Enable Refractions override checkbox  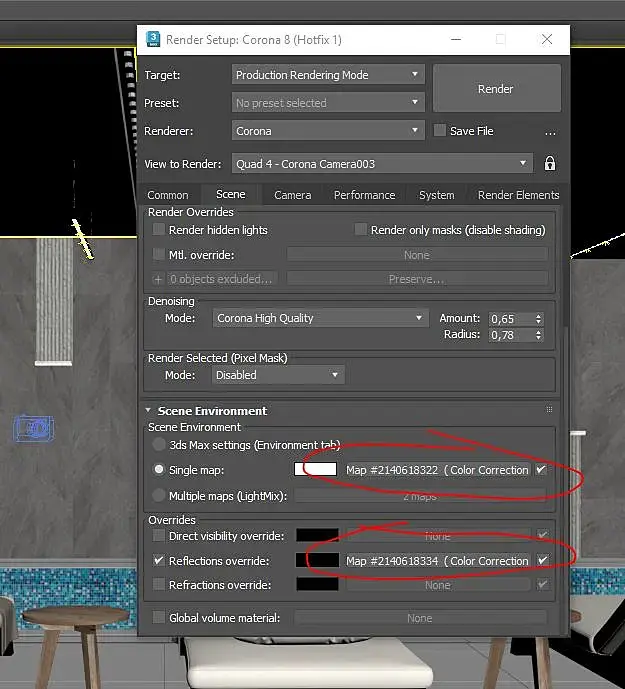(x=159, y=584)
